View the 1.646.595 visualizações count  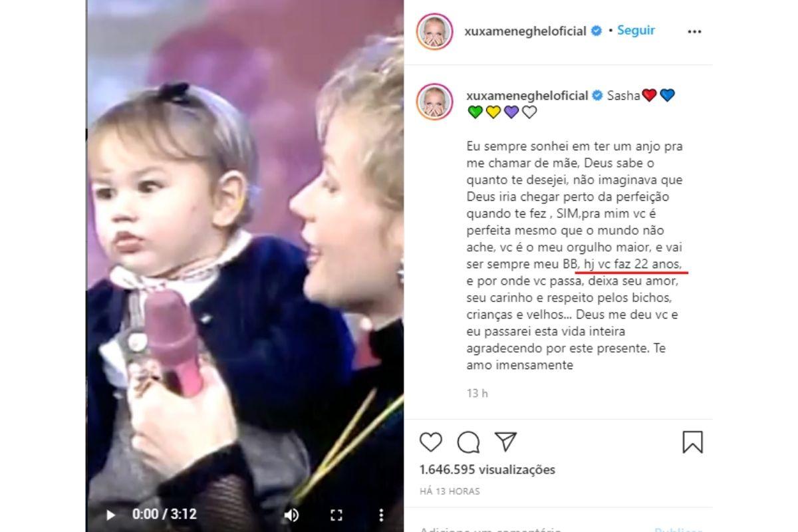tap(487, 469)
